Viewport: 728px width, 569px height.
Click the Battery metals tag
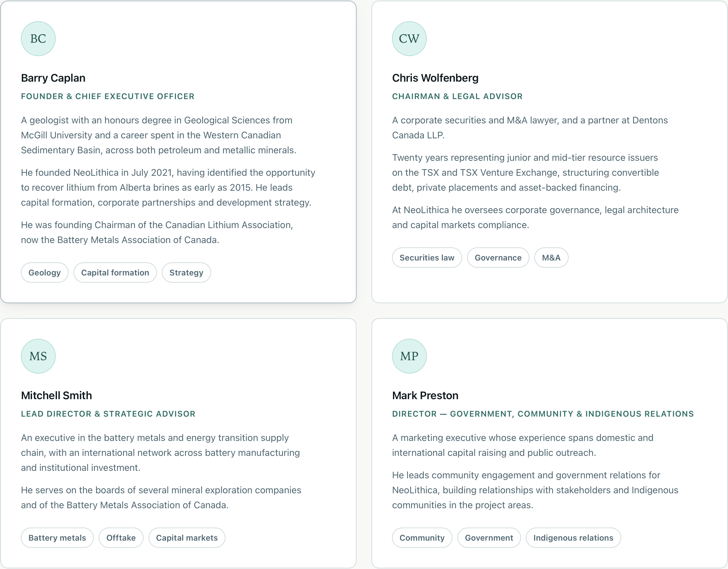(57, 538)
